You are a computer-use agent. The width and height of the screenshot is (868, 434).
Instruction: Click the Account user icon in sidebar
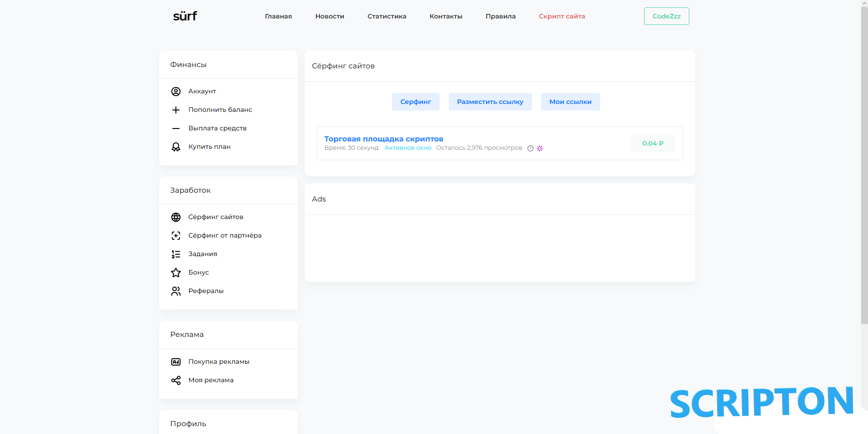tap(176, 92)
